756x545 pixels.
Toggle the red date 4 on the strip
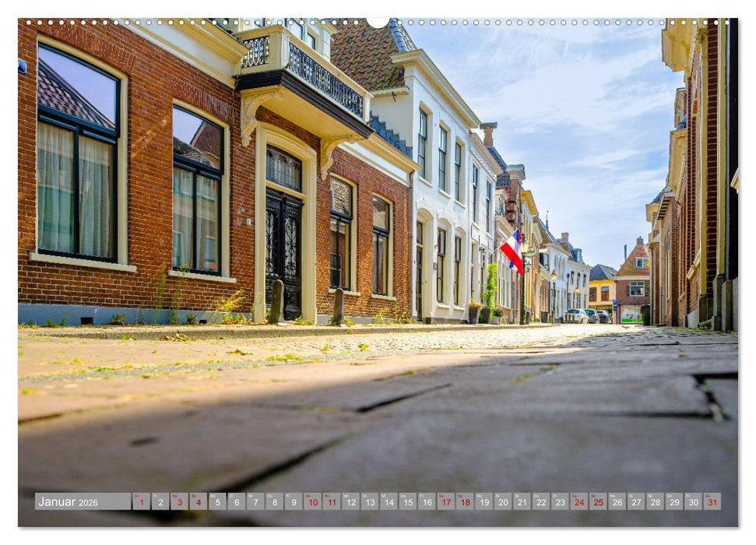(x=198, y=503)
